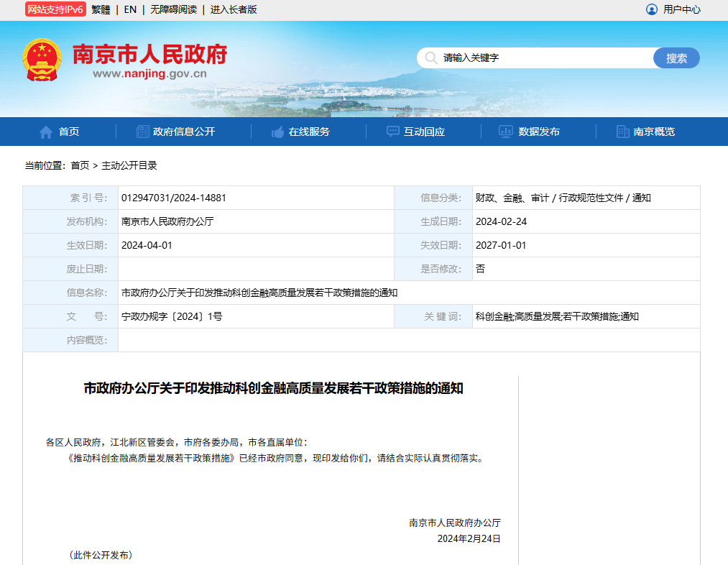Click the 首页 home icon in navigation bar
Image resolution: width=728 pixels, height=565 pixels.
[x=45, y=131]
